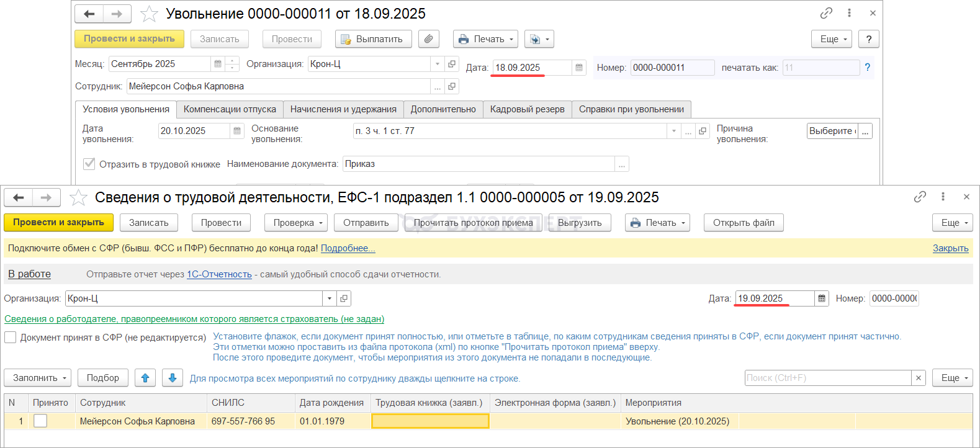The width and height of the screenshot is (980, 448).
Task: Click Прочитать протокол приема button
Action: 474,223
